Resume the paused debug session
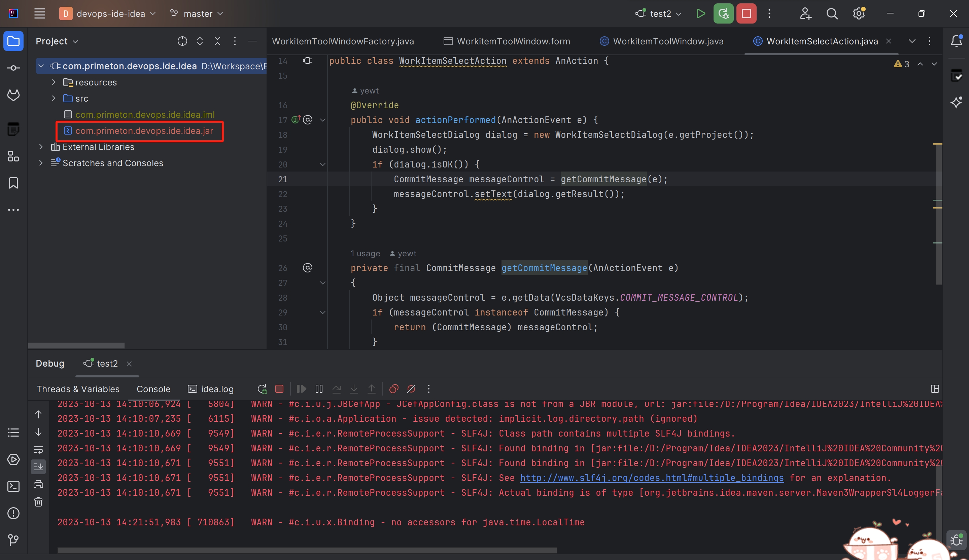The height and width of the screenshot is (560, 969). 302,389
